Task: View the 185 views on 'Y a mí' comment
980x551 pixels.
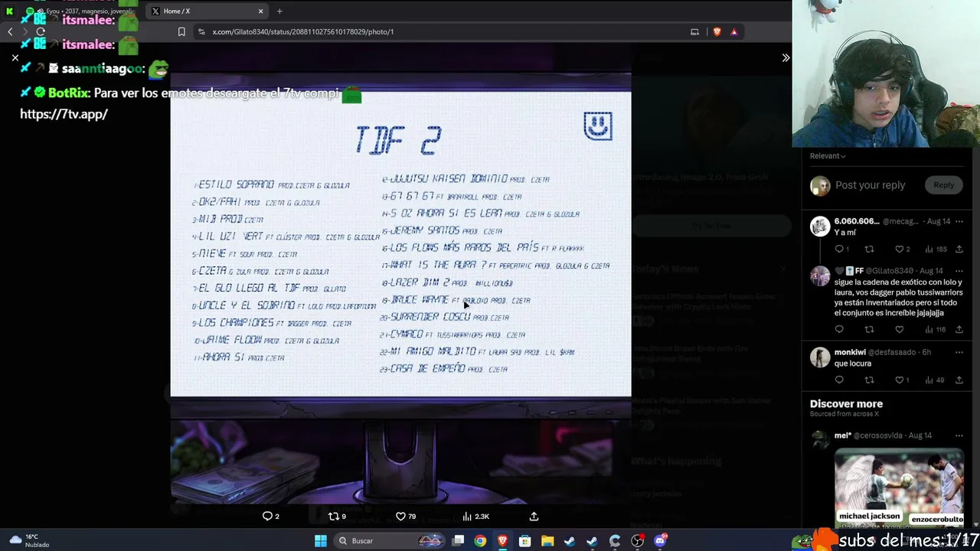Action: (x=929, y=249)
